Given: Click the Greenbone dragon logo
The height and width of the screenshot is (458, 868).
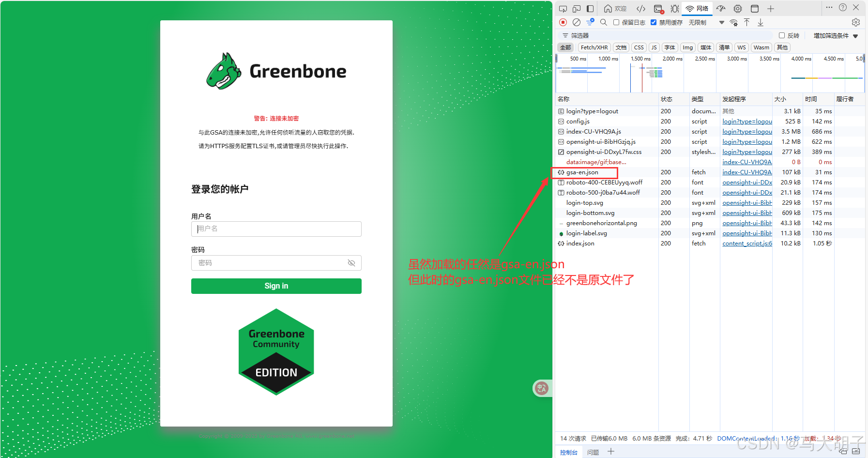Looking at the screenshot, I should (224, 71).
